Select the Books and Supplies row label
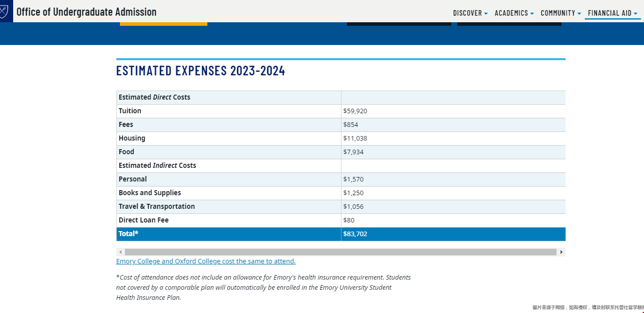Viewport: 644px width, 313px height. [150, 193]
